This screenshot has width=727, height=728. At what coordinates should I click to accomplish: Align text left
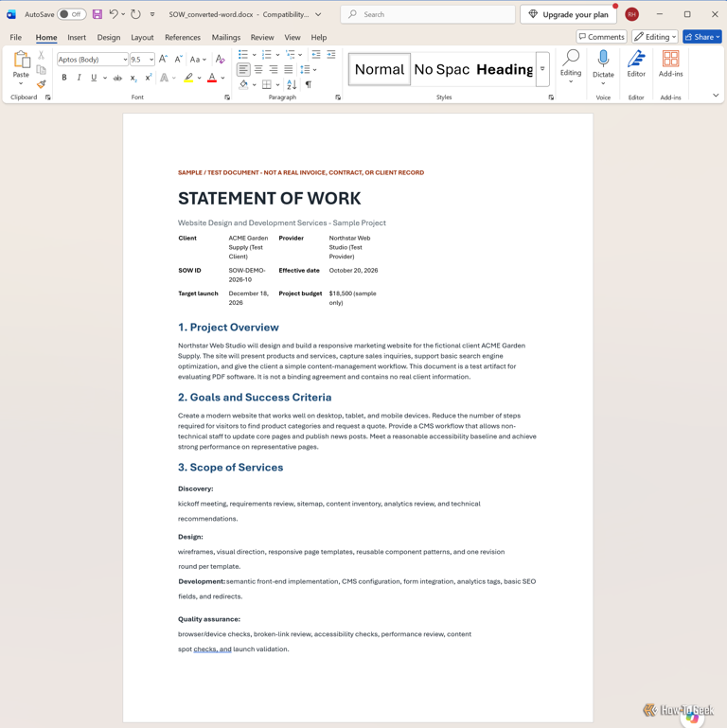tap(243, 70)
